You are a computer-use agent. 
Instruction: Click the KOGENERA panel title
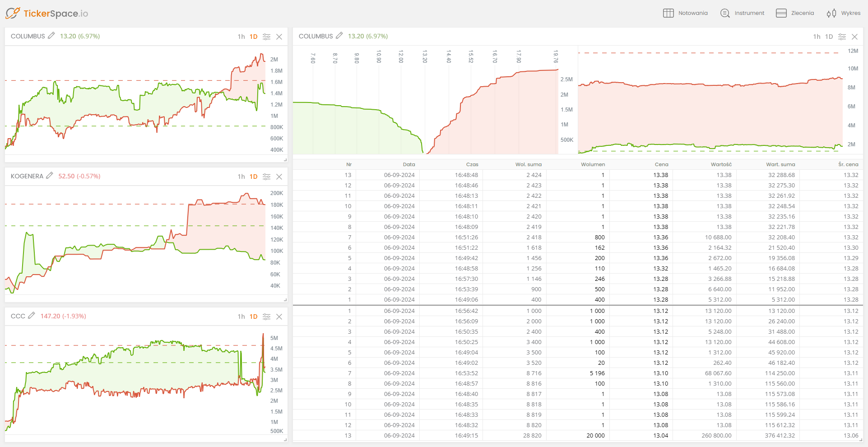coord(27,176)
